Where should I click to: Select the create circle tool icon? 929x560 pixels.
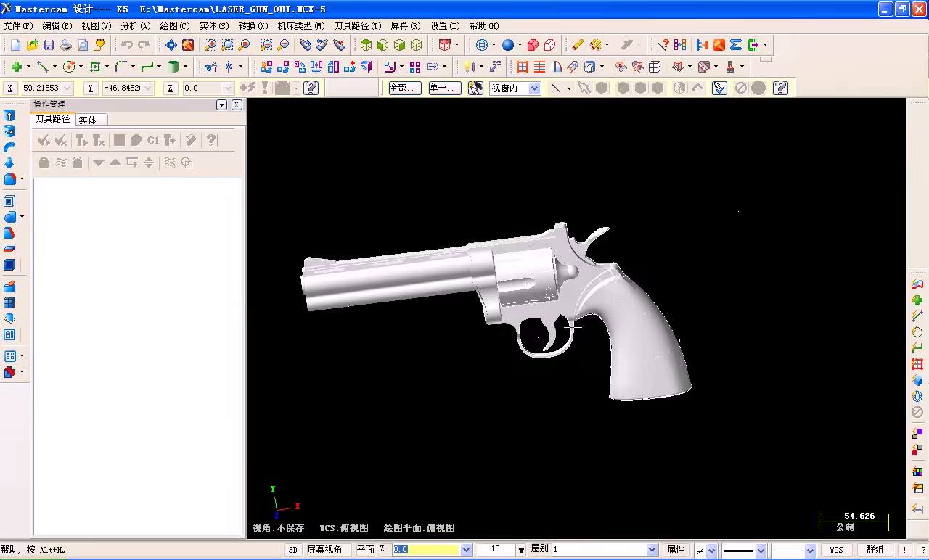[69, 67]
